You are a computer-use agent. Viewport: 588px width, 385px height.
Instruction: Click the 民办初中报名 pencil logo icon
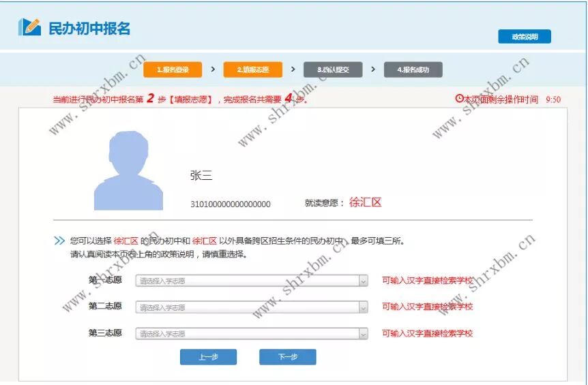pyautogui.click(x=29, y=27)
